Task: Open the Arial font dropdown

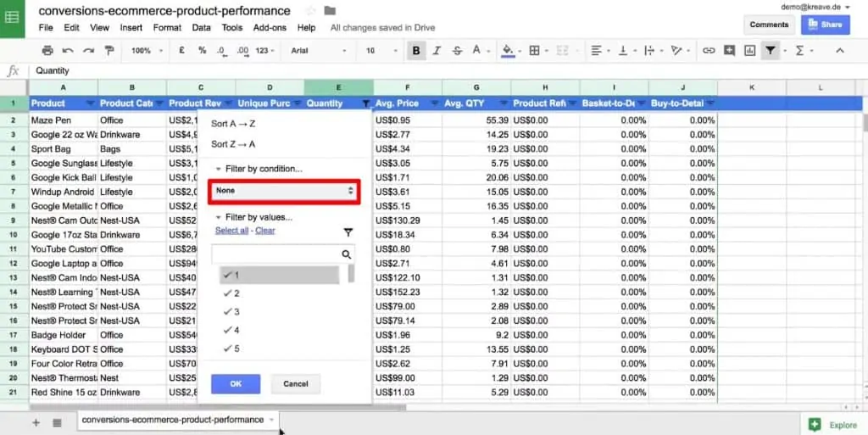Action: (x=319, y=50)
